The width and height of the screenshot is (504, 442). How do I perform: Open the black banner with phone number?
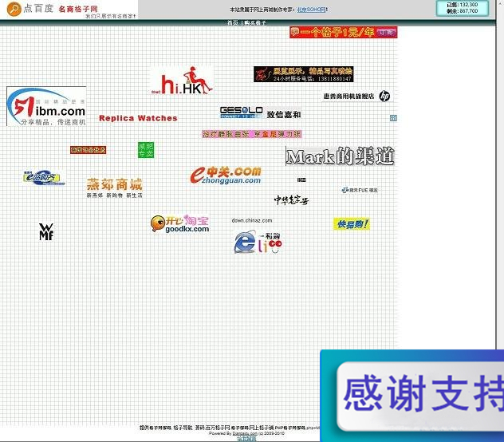tap(303, 74)
